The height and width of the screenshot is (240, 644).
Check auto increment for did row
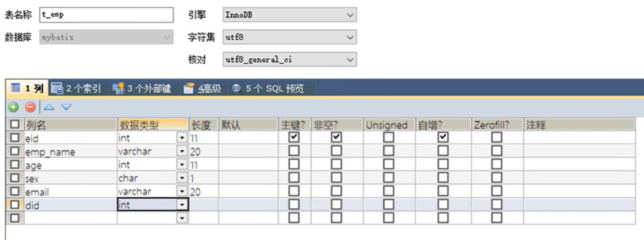click(443, 204)
